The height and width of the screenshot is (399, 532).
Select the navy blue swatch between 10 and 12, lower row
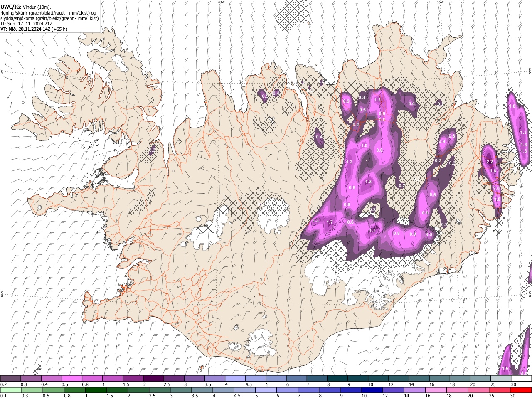[372, 390]
